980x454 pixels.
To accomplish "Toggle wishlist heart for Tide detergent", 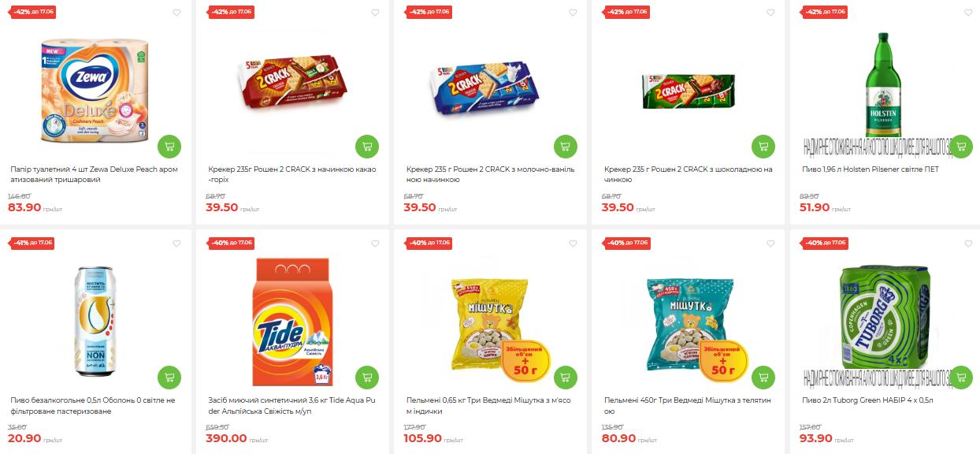I will 374,244.
